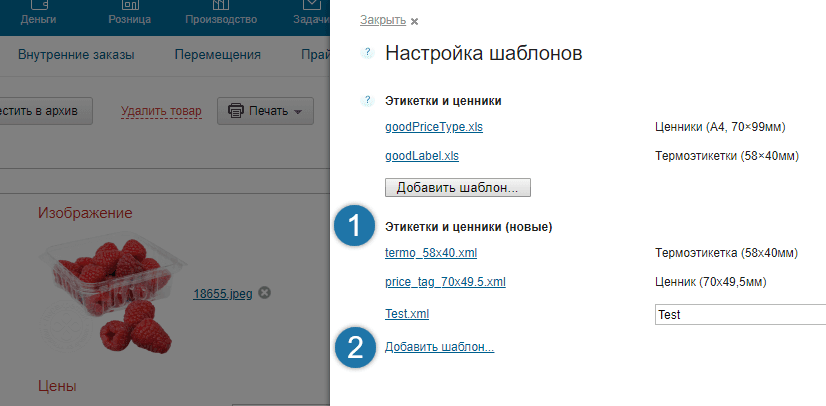Screen dimensions: 826x406
Task: Click the Добавить шаблон... button
Action: point(458,188)
